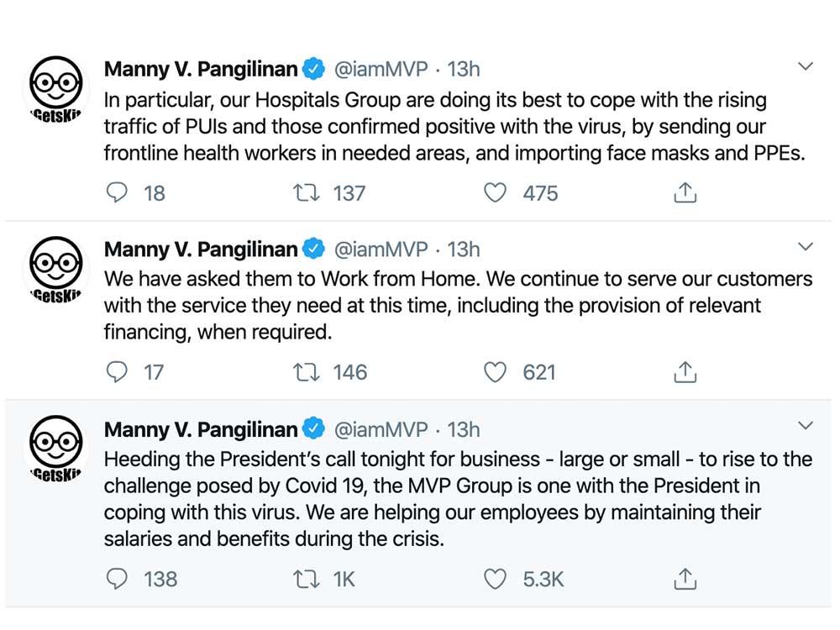Open the 13h timestamp on the first tweet

[463, 68]
